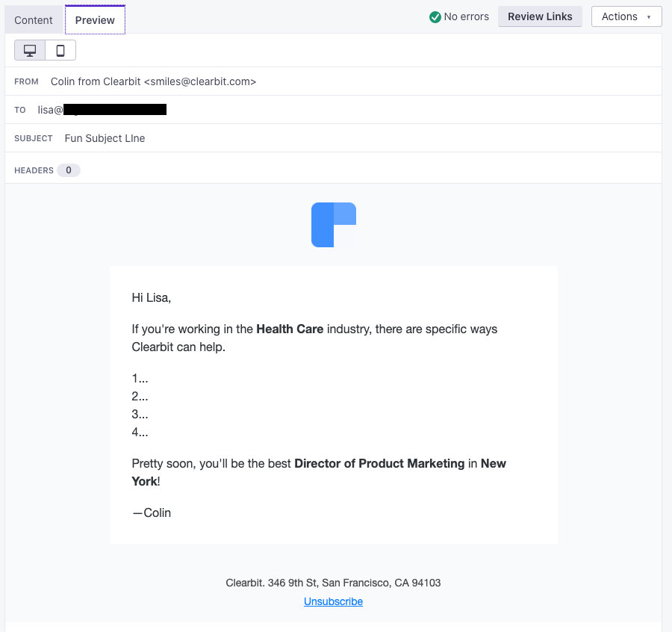Click the green No errors checkmark icon
This screenshot has width=672, height=632.
click(x=435, y=16)
